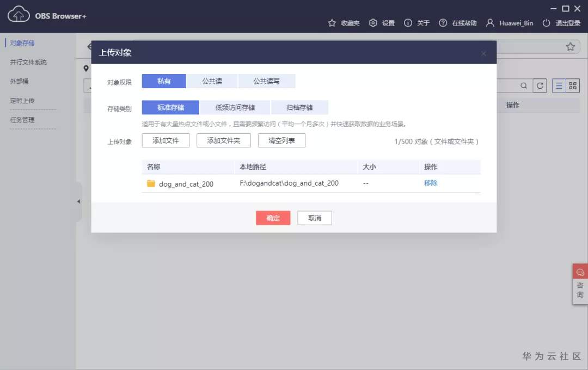Screen dimensions: 588x370
Task: Click the dog_and_cat_200 name cell
Action: 186,184
